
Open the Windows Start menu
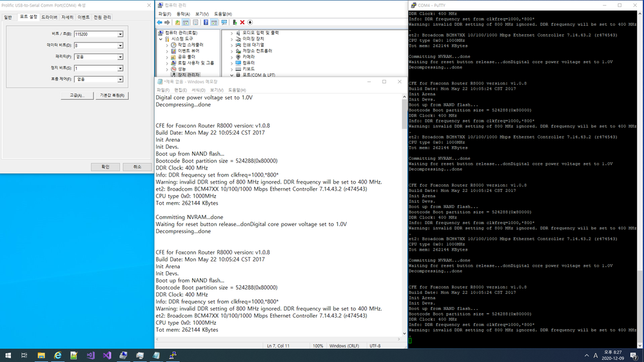pyautogui.click(x=8, y=356)
